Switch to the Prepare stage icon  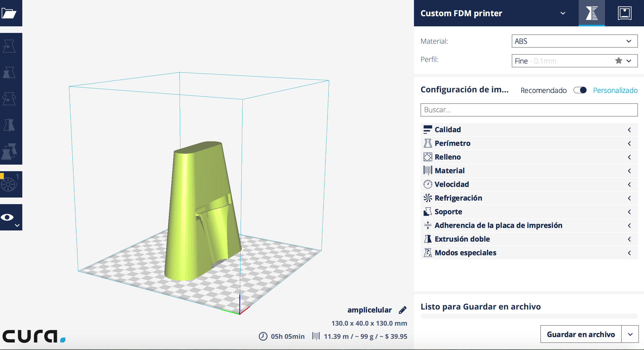point(592,13)
